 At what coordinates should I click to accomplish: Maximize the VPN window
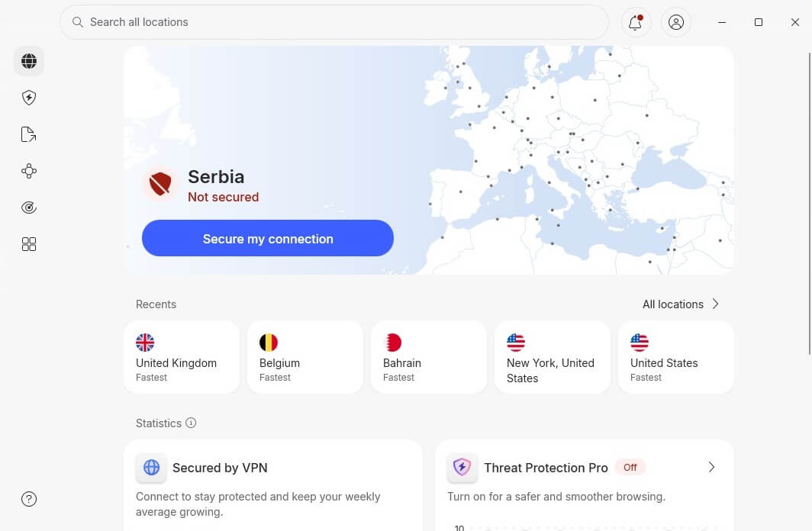pos(758,22)
